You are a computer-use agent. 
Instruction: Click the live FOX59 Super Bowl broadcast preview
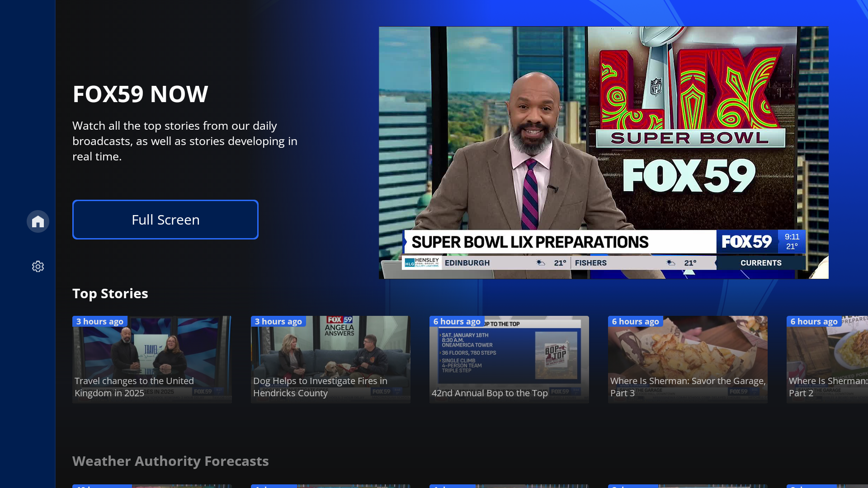tap(604, 152)
